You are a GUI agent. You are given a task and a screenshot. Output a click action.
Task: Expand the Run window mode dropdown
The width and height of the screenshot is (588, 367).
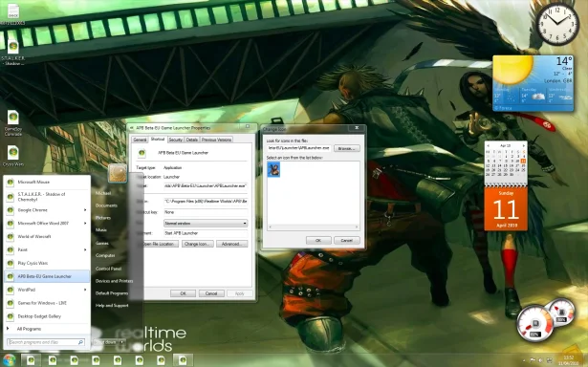(206, 223)
